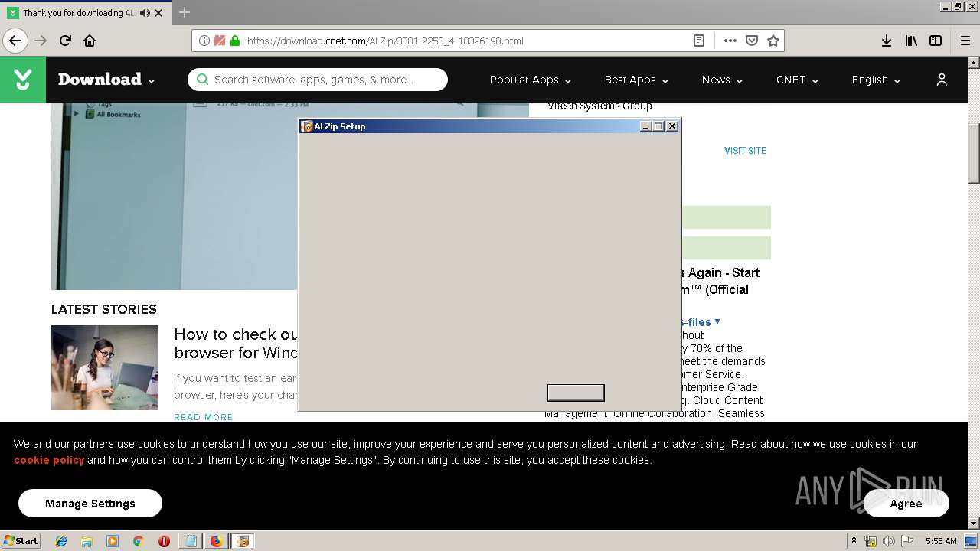Viewport: 980px width, 551px height.
Task: Open the volume icon in system tray
Action: pos(889,541)
